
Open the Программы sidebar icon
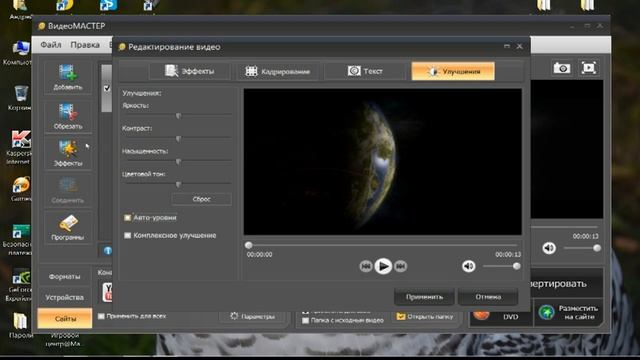[x=68, y=227]
